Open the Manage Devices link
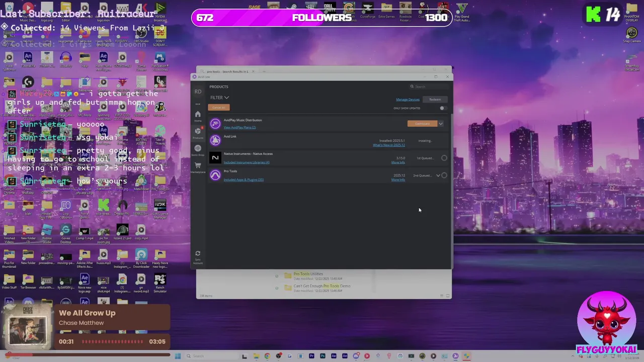 point(408,100)
